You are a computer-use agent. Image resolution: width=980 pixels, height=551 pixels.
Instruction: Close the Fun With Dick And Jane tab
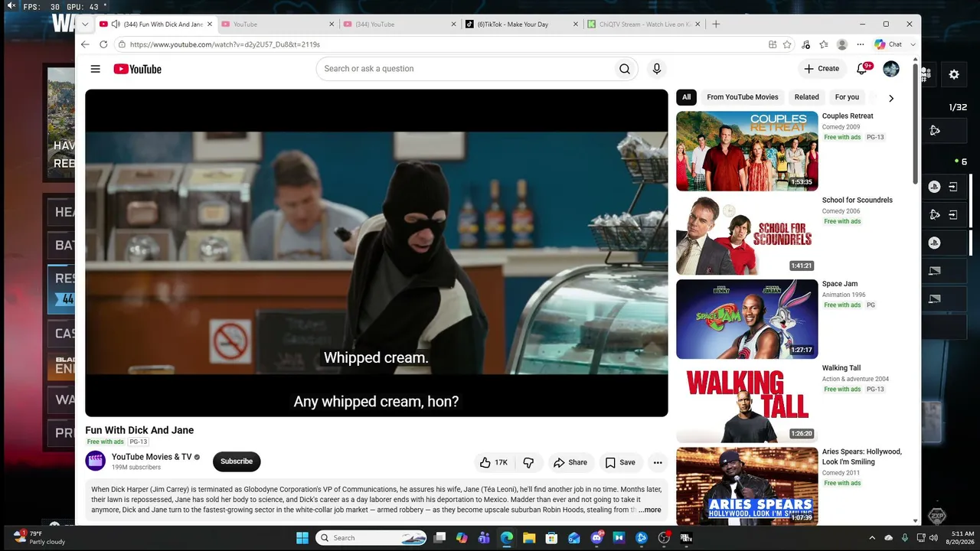[210, 24]
